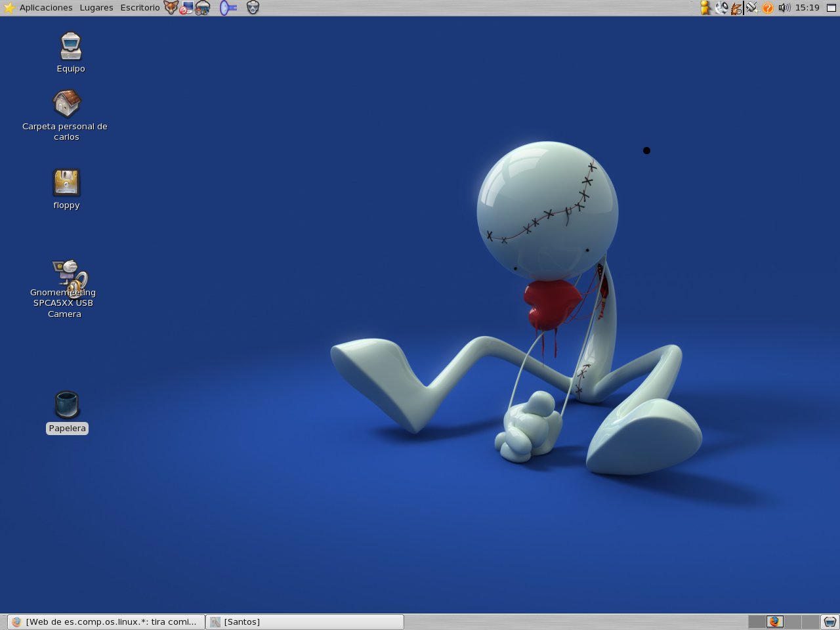Click the network plug tray icon
Image resolution: width=840 pixels, height=630 pixels.
click(x=751, y=8)
